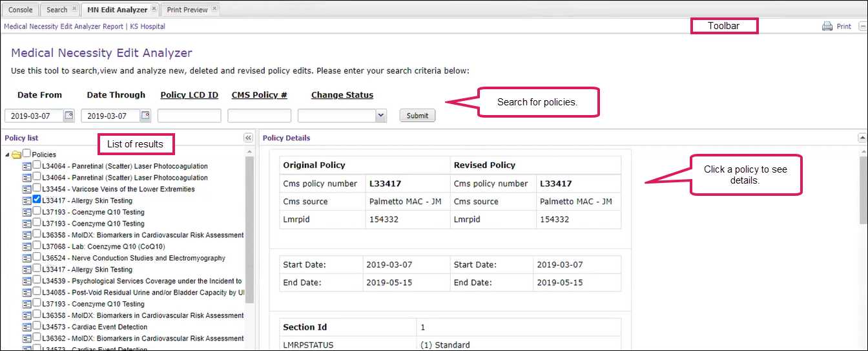Switch to the Print Preview tab
Image resolution: width=868 pixels, height=351 pixels.
pyautogui.click(x=187, y=10)
